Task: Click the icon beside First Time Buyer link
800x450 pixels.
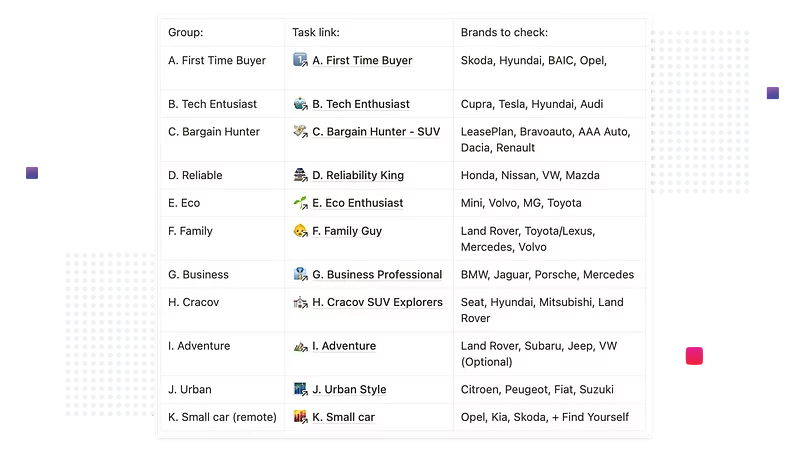Action: [x=300, y=61]
